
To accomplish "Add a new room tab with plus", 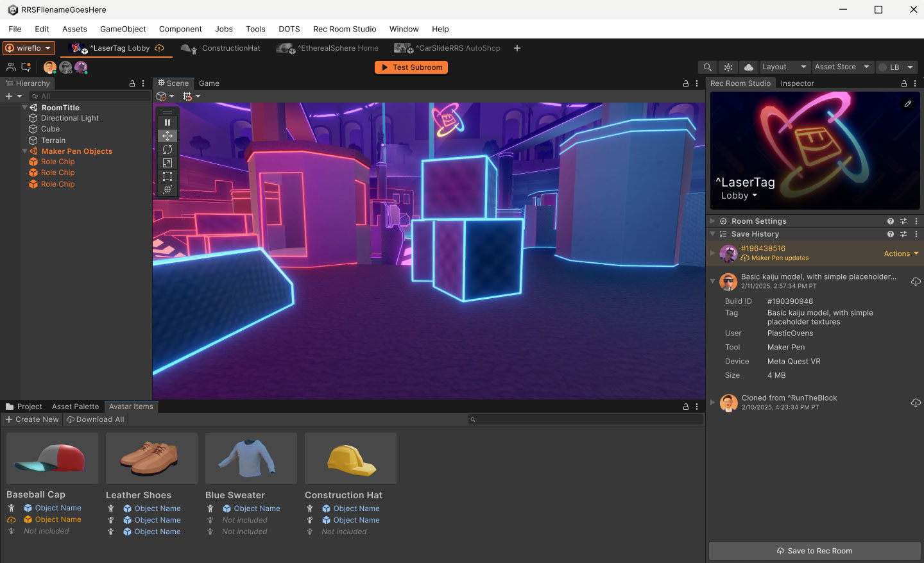I will [517, 48].
